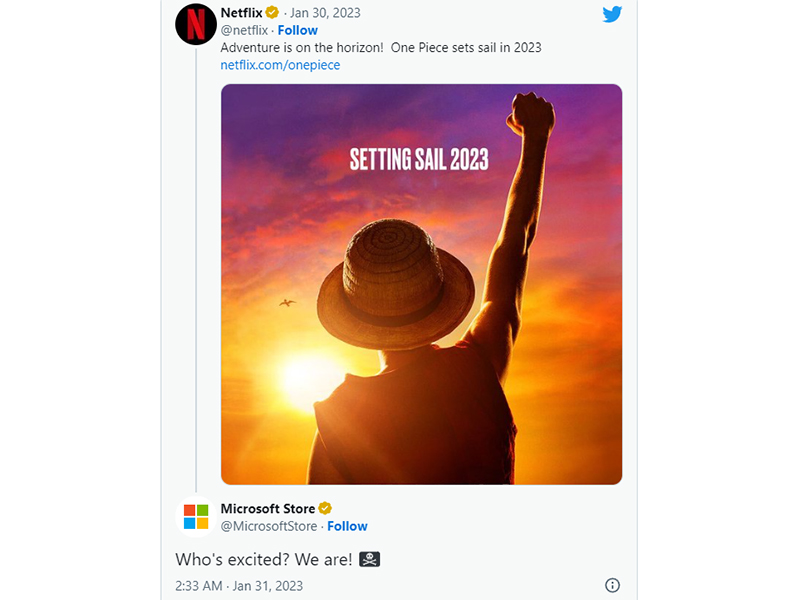
Task: Click the @netflix handle
Action: (244, 30)
